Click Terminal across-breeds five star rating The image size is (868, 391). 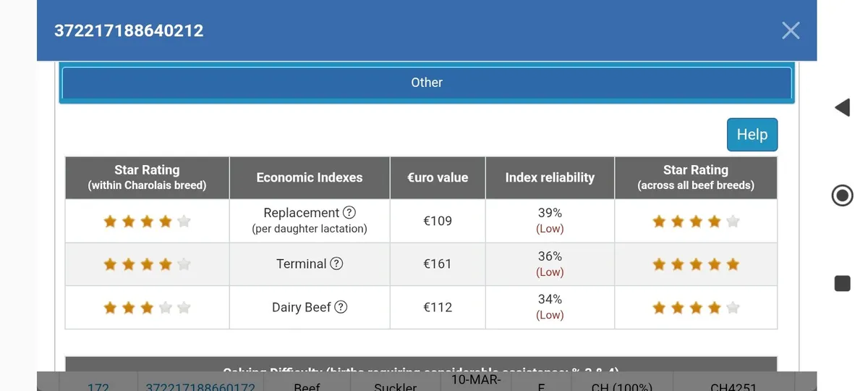(x=695, y=264)
